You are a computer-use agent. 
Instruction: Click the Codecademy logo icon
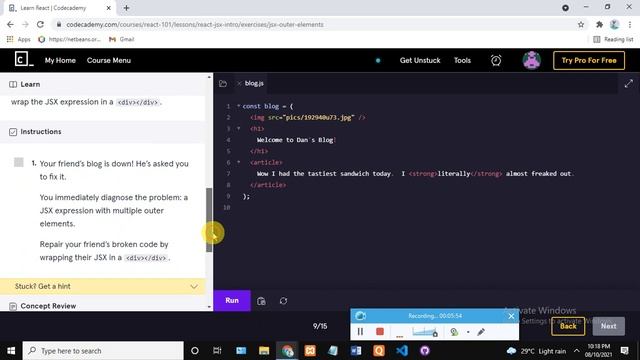coord(24,60)
